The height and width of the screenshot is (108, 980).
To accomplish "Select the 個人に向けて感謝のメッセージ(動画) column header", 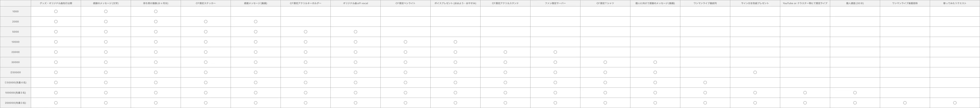I will click(655, 3).
